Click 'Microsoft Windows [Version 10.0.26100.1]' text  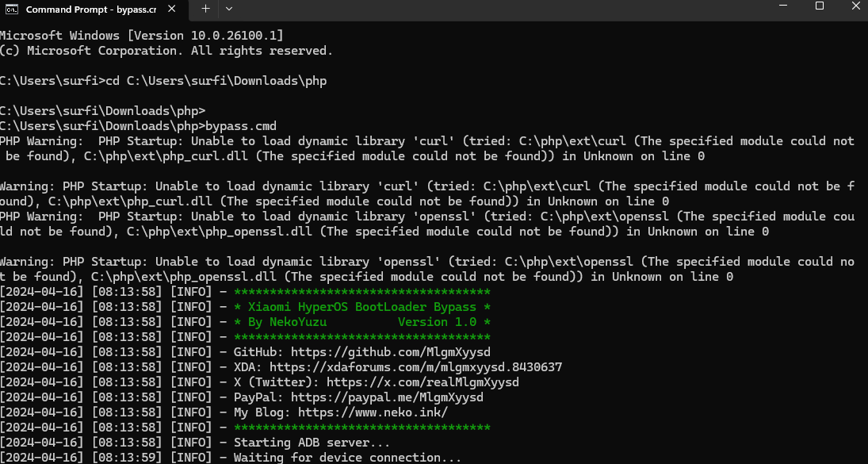click(142, 36)
